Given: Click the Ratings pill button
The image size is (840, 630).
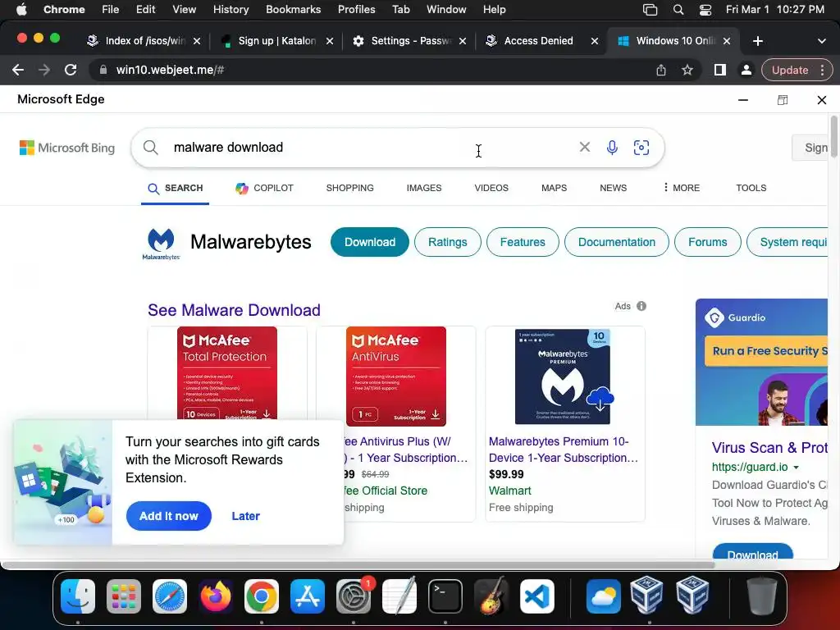Looking at the screenshot, I should coord(447,242).
